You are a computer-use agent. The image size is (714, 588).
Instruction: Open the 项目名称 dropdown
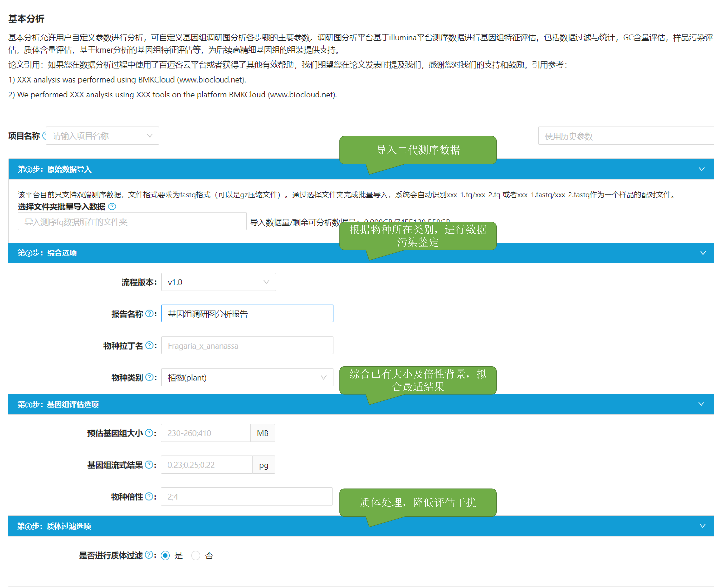(102, 136)
